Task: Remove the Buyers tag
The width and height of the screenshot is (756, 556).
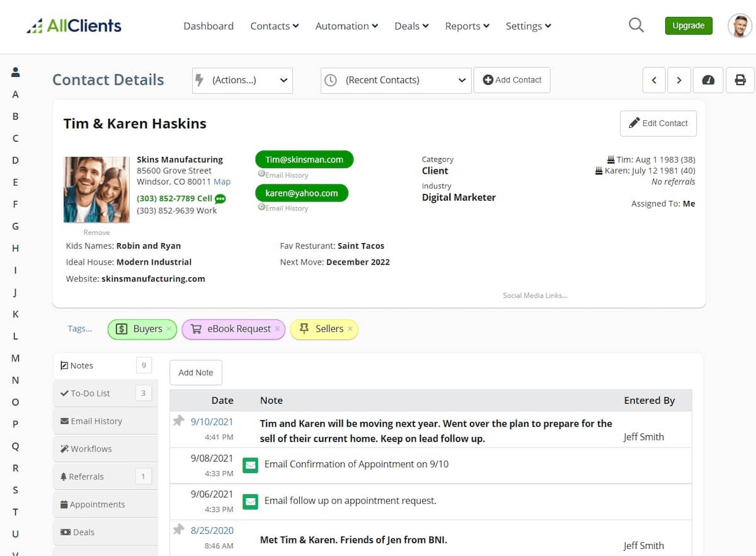Action: [169, 329]
